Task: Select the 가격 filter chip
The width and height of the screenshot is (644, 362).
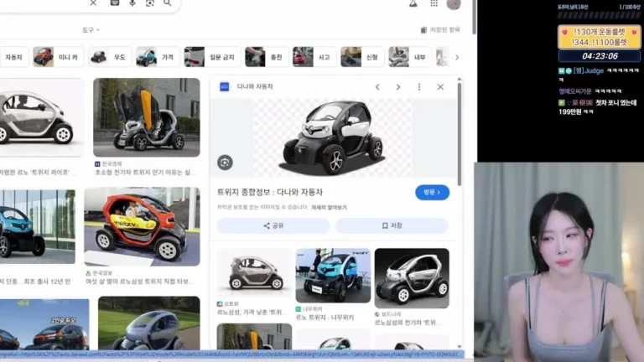Action: pyautogui.click(x=158, y=57)
